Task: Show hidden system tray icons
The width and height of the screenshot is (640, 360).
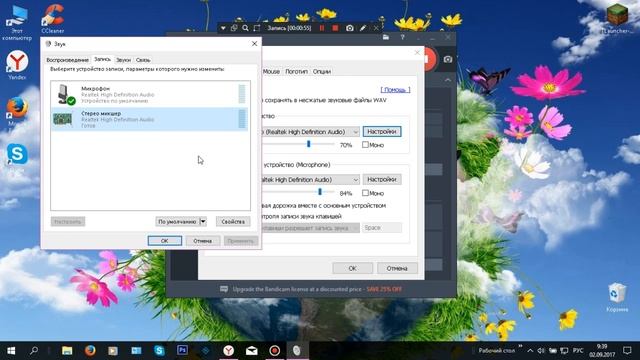Action: (530, 351)
